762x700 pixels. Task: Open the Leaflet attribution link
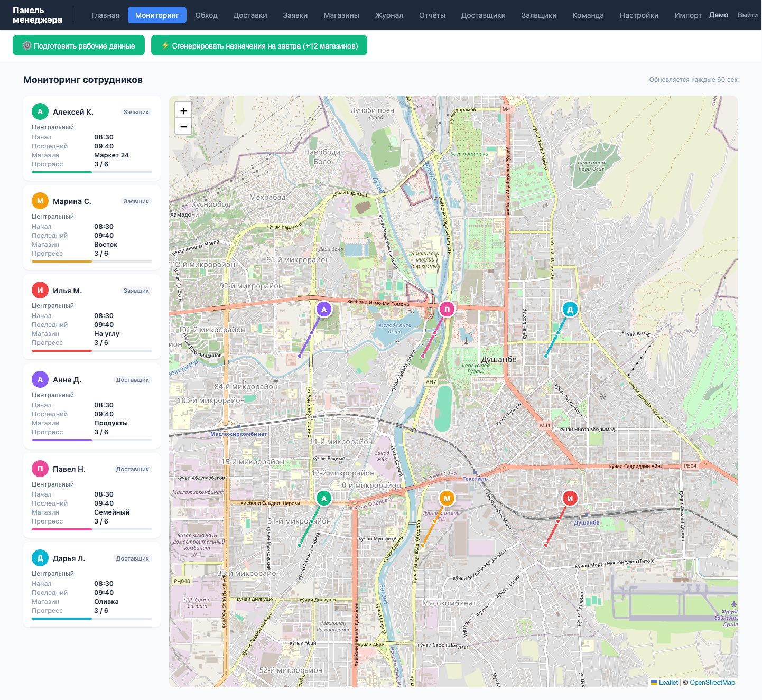pos(665,683)
